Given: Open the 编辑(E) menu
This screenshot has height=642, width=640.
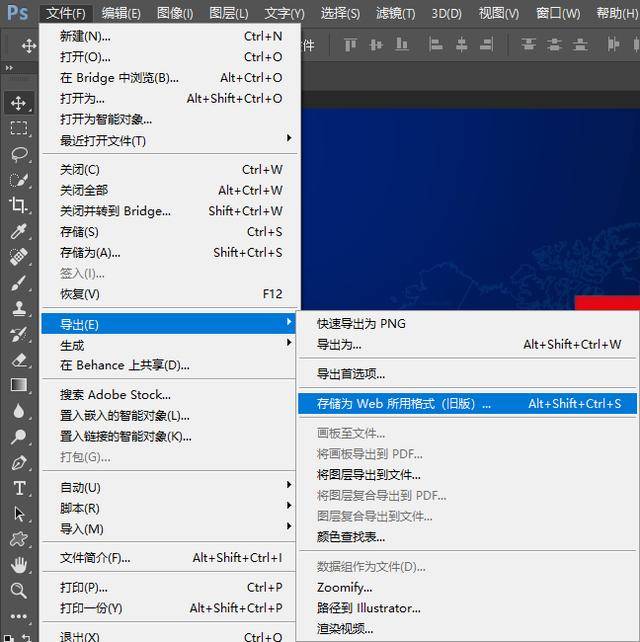Looking at the screenshot, I should (121, 14).
